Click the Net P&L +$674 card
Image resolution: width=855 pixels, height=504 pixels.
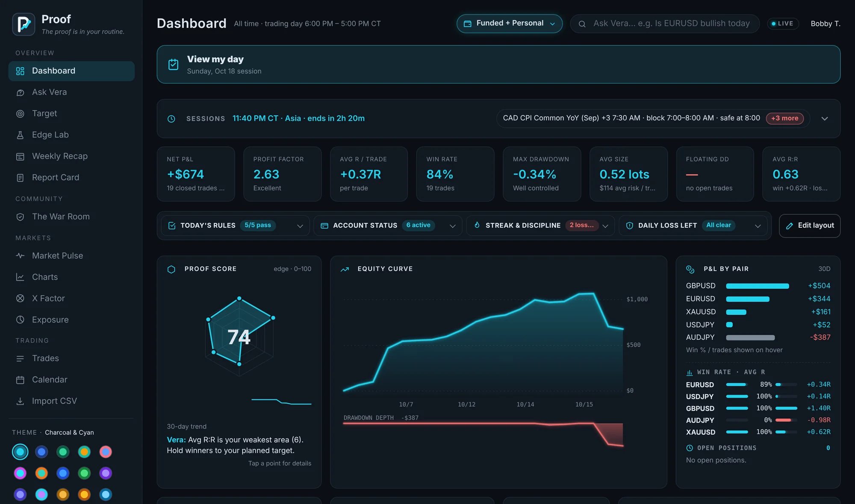coord(196,174)
